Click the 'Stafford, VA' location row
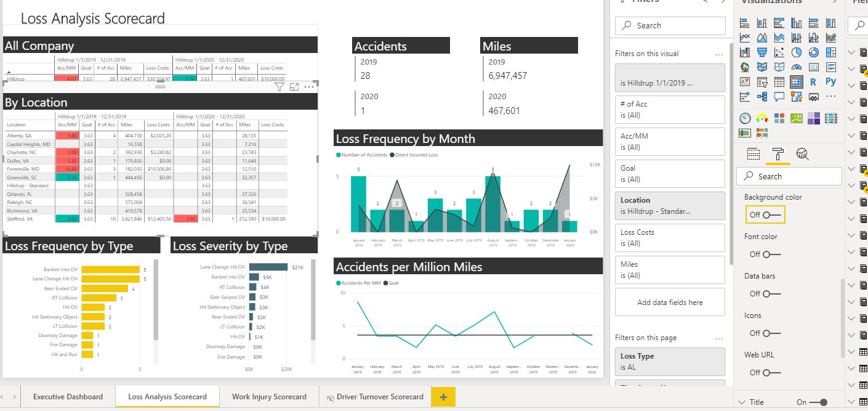The width and height of the screenshot is (868, 411). [147, 219]
